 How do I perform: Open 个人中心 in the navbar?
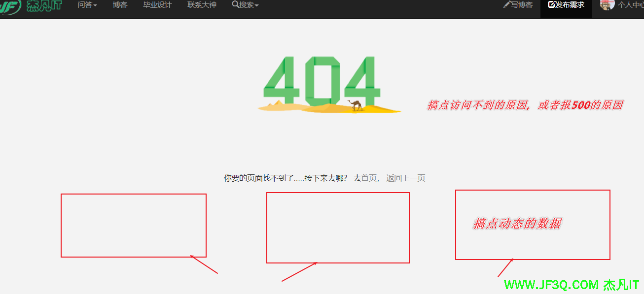pos(631,5)
